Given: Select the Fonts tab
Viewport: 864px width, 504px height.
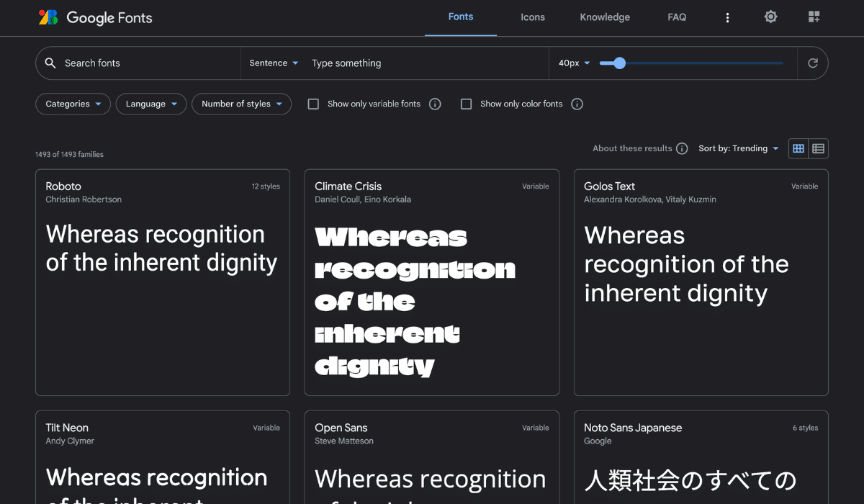Looking at the screenshot, I should [x=461, y=17].
